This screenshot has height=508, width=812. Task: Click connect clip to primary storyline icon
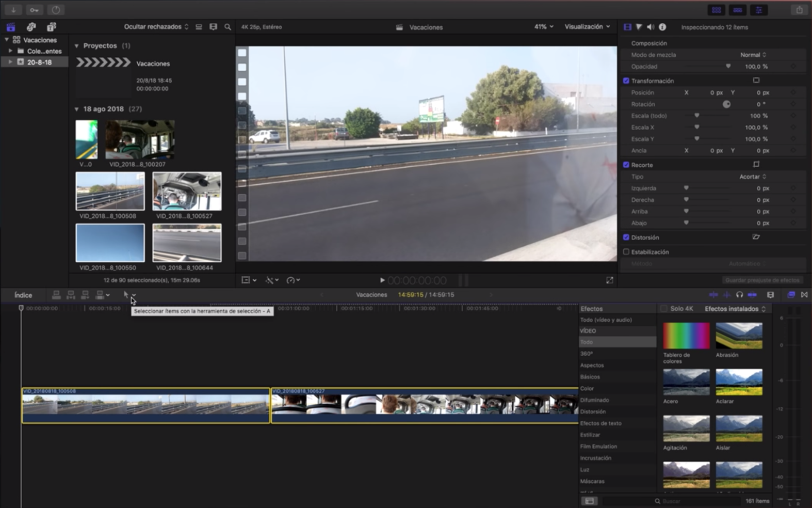(56, 295)
